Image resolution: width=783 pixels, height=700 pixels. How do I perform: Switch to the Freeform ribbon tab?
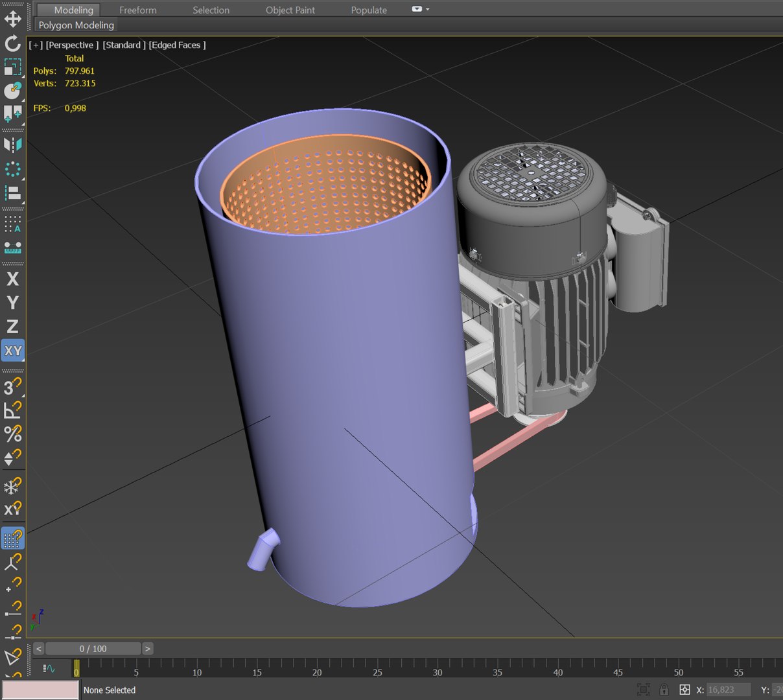tap(137, 10)
